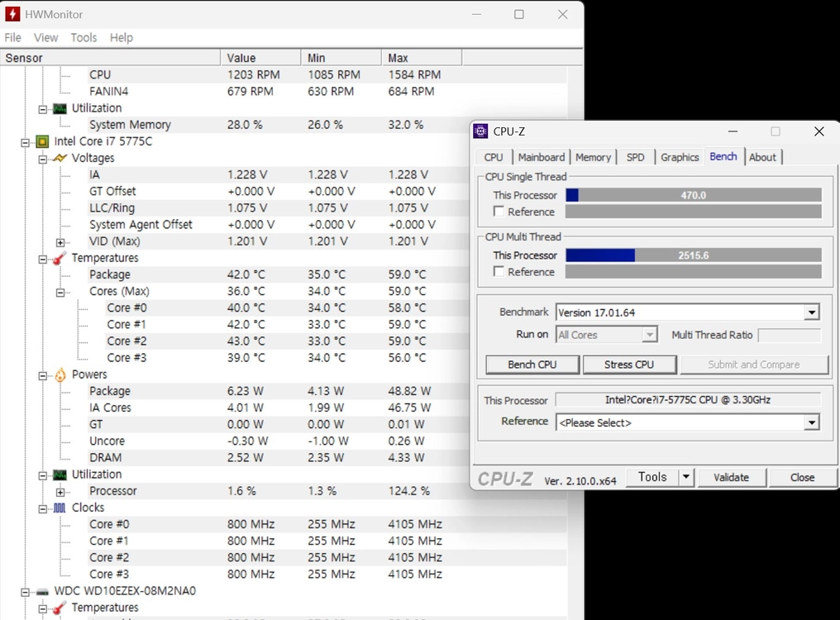Click the Close button in CPU-Z
The height and width of the screenshot is (620, 840).
pos(802,477)
